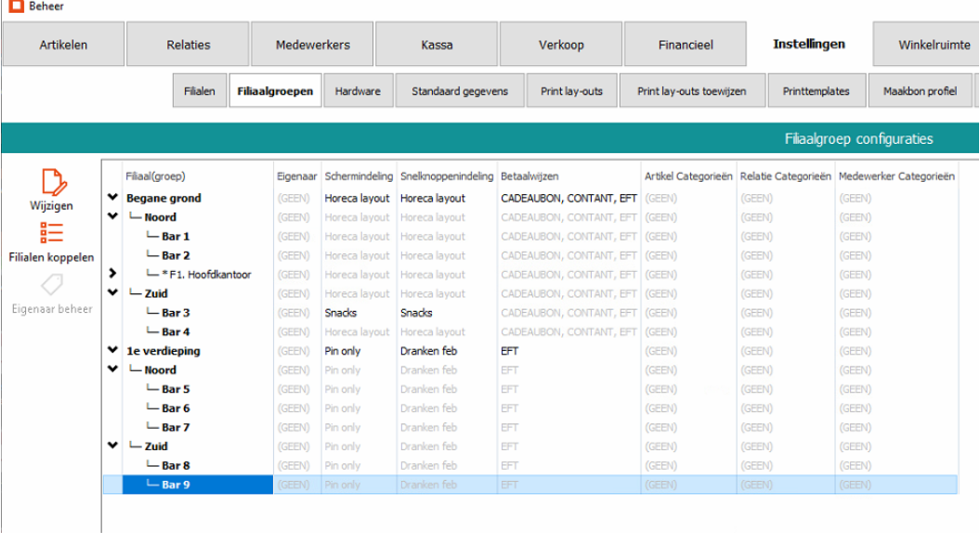This screenshot has width=980, height=544.
Task: Select the Instellingen tab
Action: point(809,45)
